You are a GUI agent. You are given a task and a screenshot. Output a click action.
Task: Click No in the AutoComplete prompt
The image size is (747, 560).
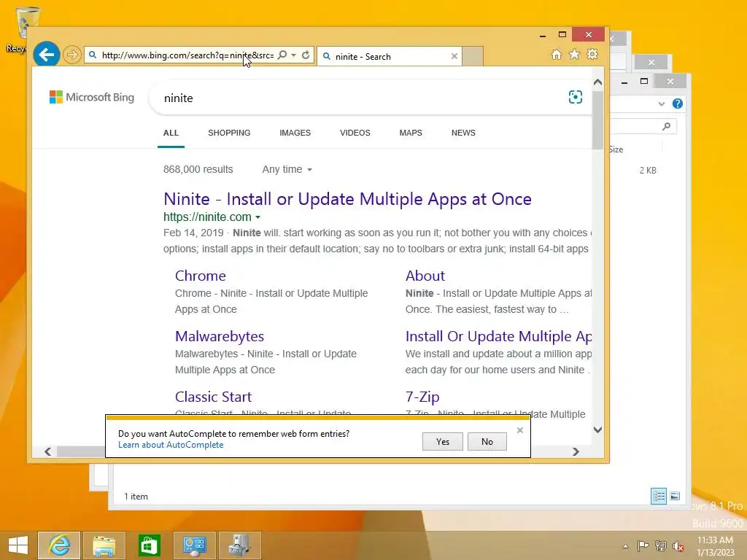click(x=487, y=441)
